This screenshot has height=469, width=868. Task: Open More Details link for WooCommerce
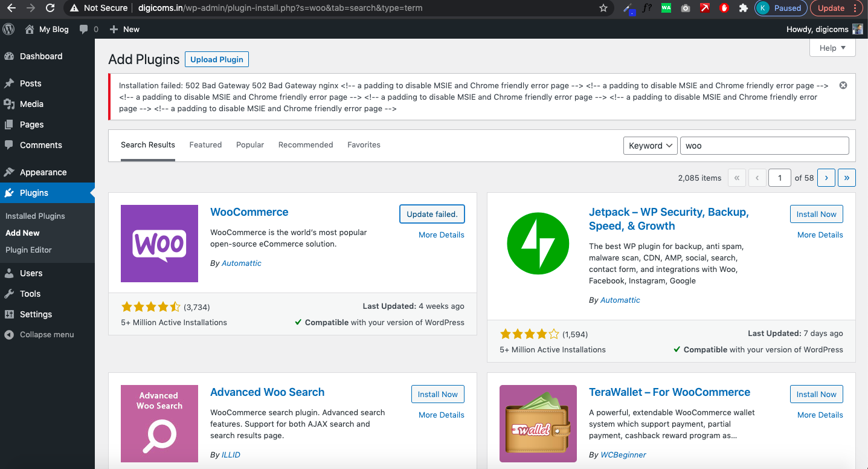[x=441, y=235]
